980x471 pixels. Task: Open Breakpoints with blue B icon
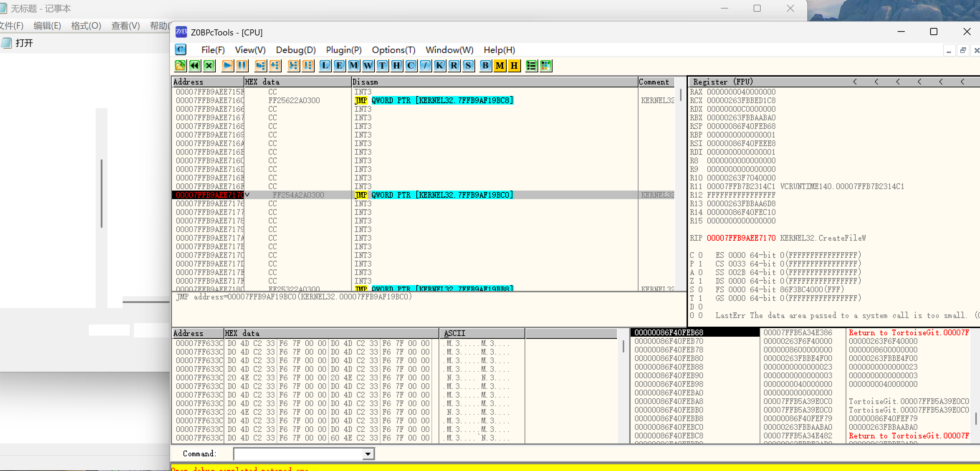coord(486,66)
